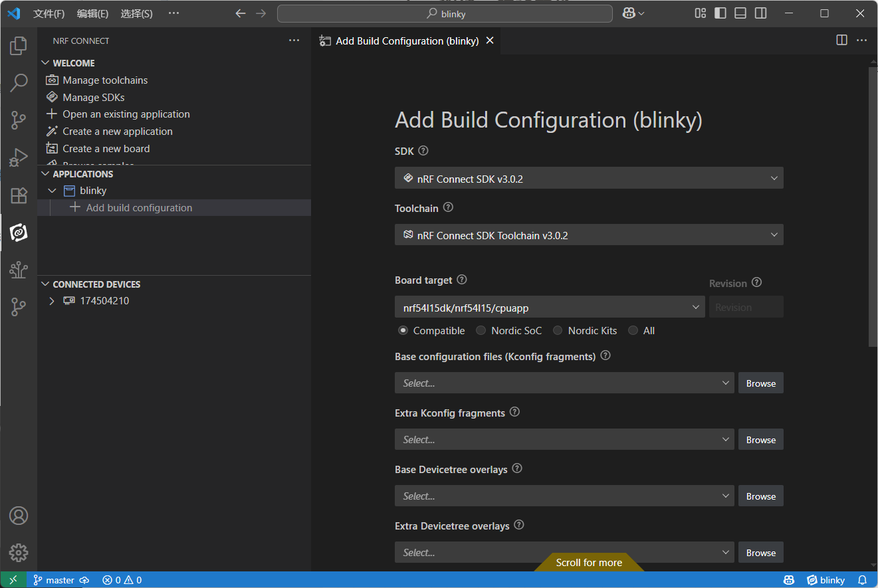Click the help icon next to Board target
Image resolution: width=878 pixels, height=588 pixels.
tap(462, 280)
